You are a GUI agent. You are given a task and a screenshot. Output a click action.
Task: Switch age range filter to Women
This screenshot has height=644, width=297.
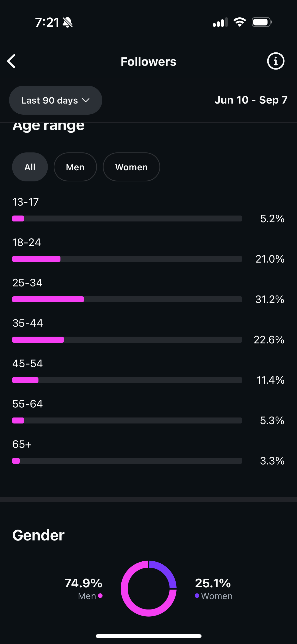click(131, 167)
